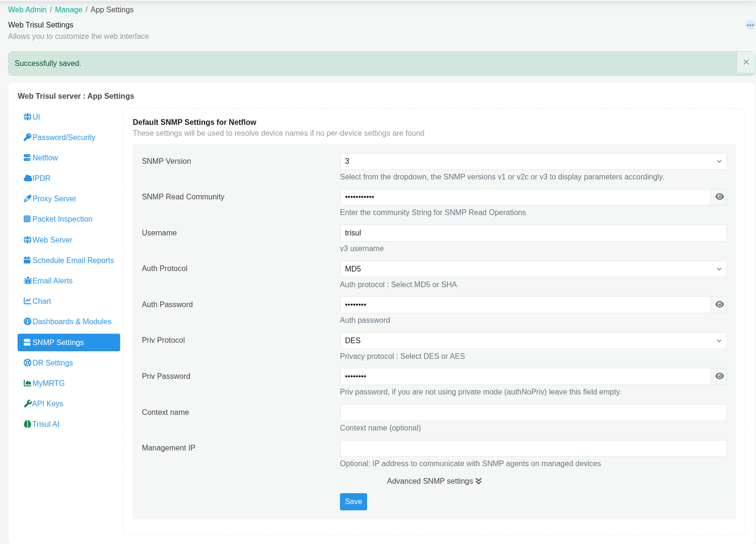The image size is (756, 544).
Task: Show the Auth Password characters
Action: 719,304
